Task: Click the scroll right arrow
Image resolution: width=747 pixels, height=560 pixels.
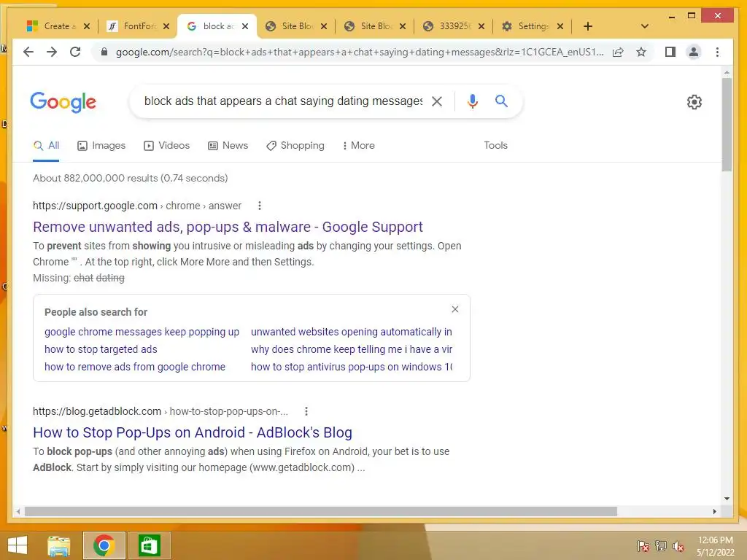Action: 714,511
